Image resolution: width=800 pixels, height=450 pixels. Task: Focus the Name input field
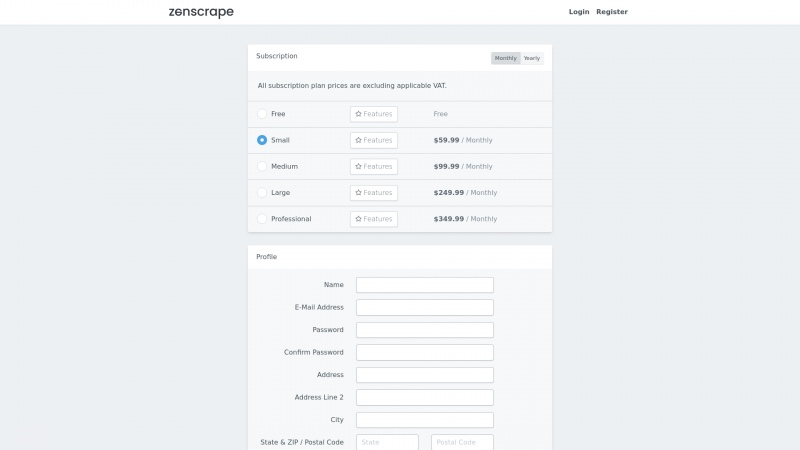[425, 285]
